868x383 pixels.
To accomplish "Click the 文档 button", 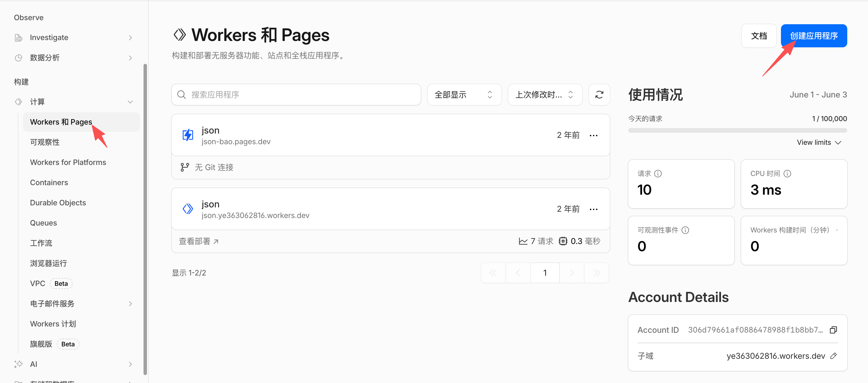I will click(759, 36).
